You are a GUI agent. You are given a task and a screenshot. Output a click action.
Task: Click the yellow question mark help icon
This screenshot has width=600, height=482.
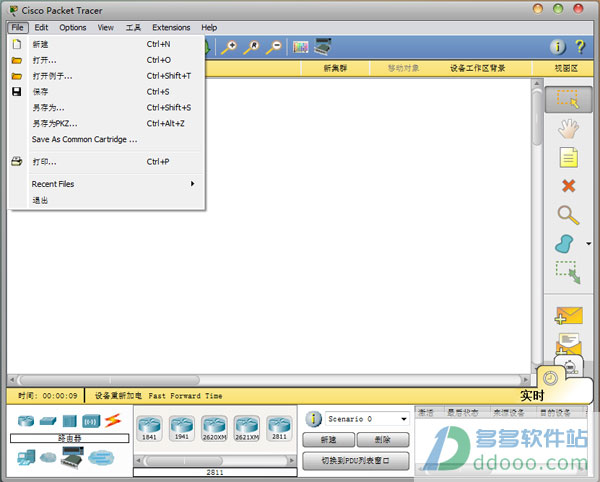click(x=580, y=47)
